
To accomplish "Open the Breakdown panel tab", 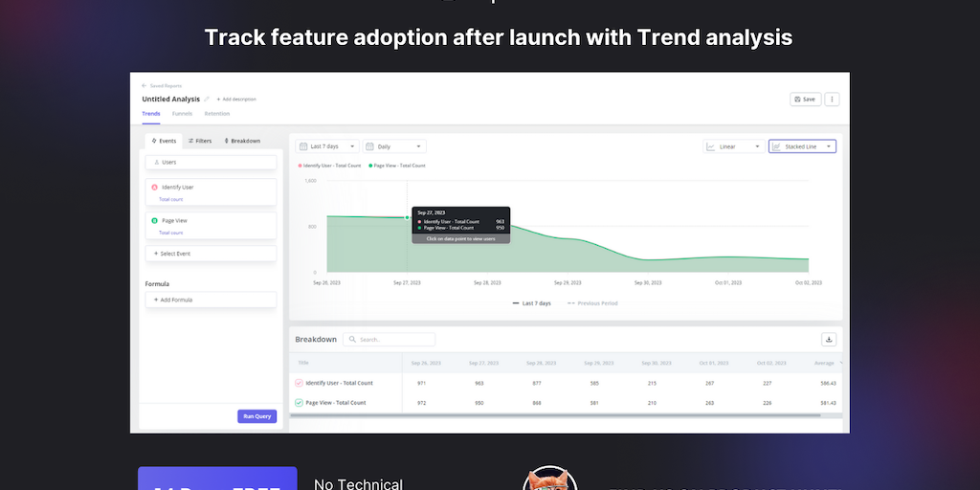I will [242, 141].
